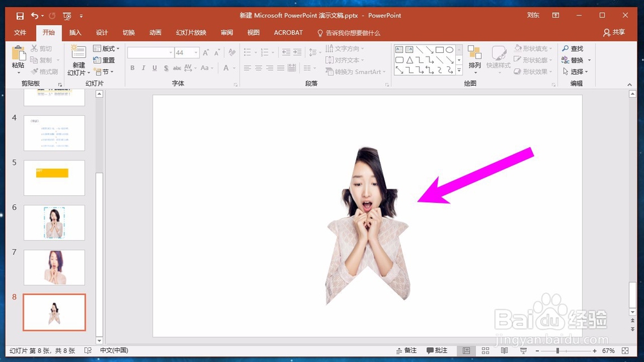This screenshot has height=362, width=644.
Task: Open the line spacing options
Action: click(315, 52)
